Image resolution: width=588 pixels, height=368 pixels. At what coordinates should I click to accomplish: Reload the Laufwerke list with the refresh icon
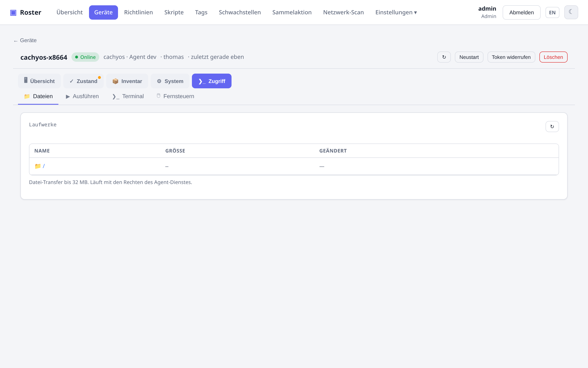[x=552, y=127]
